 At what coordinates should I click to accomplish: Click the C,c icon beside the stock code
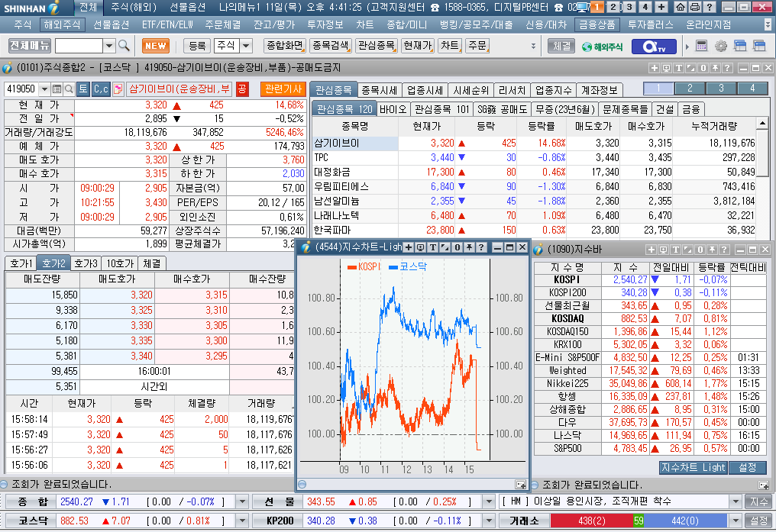click(101, 89)
